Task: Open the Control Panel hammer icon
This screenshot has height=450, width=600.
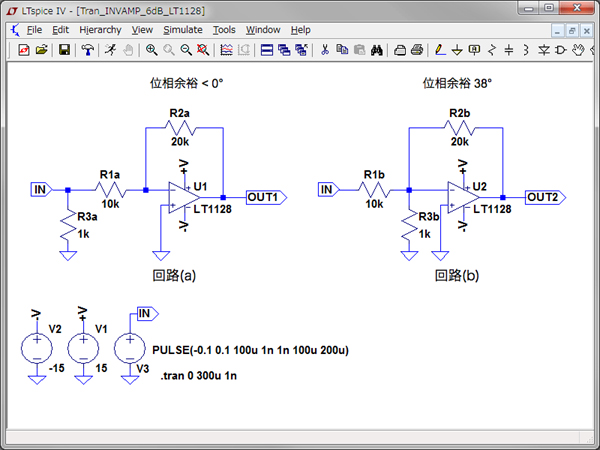Action: pos(88,50)
